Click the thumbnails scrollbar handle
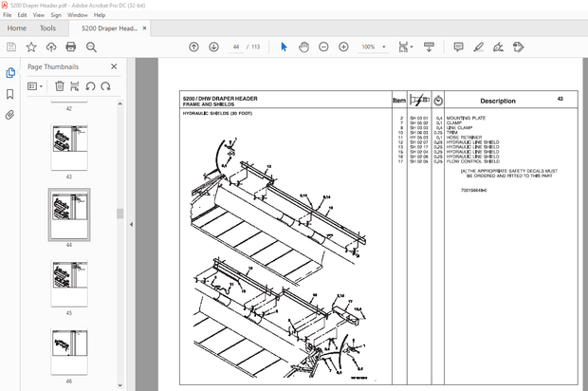This screenshot has width=588, height=391. coord(120,214)
